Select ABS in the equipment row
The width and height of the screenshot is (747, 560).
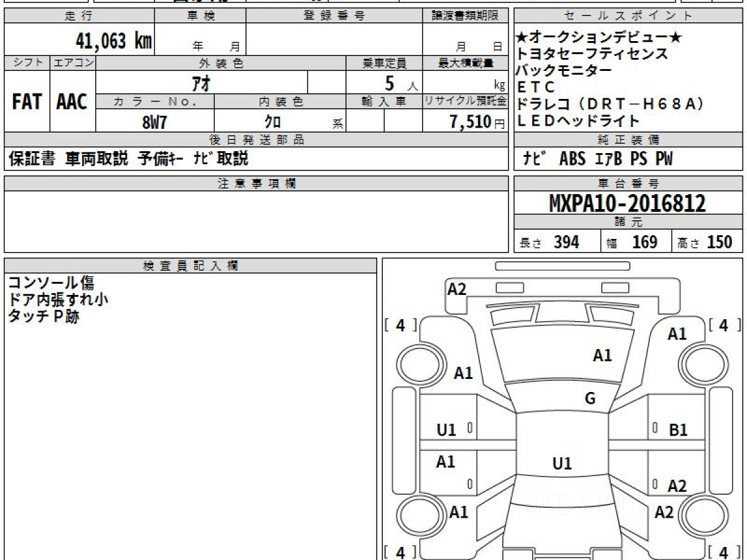[x=572, y=159]
